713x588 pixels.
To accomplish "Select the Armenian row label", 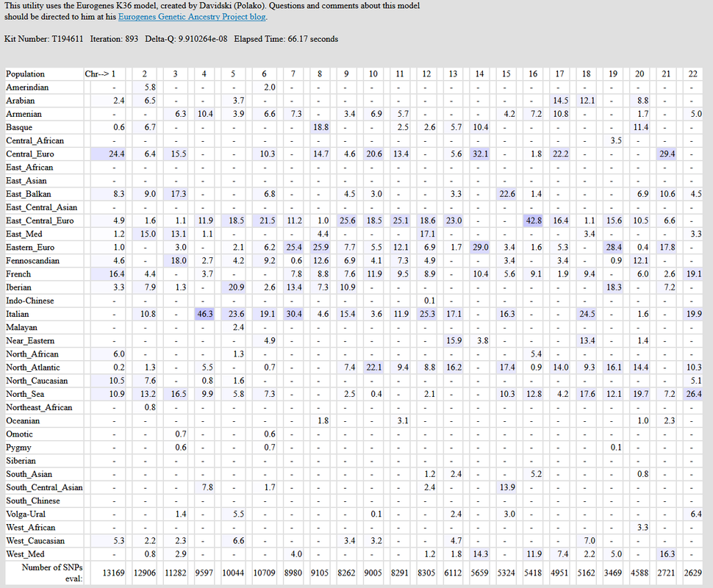I will pos(24,114).
